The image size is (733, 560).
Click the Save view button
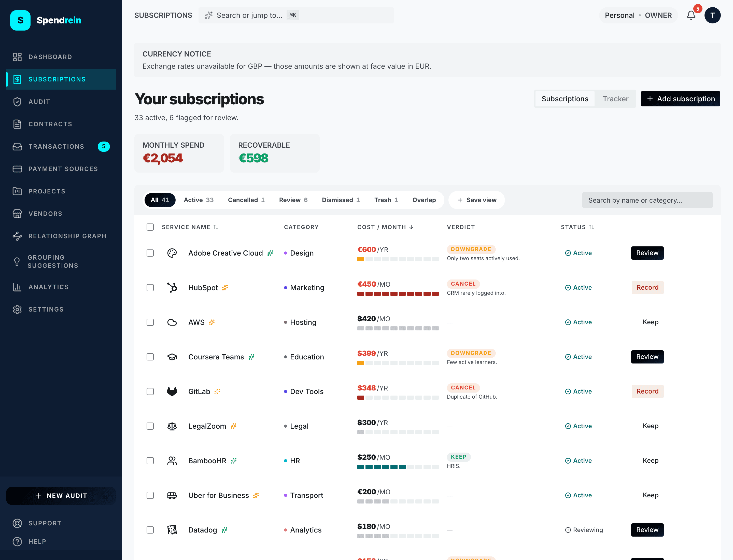[477, 200]
